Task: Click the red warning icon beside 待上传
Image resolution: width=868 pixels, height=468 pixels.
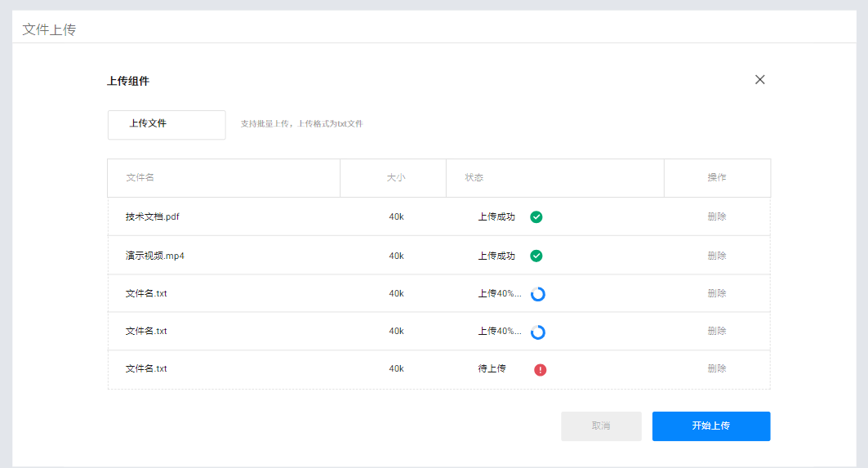Action: (x=541, y=370)
